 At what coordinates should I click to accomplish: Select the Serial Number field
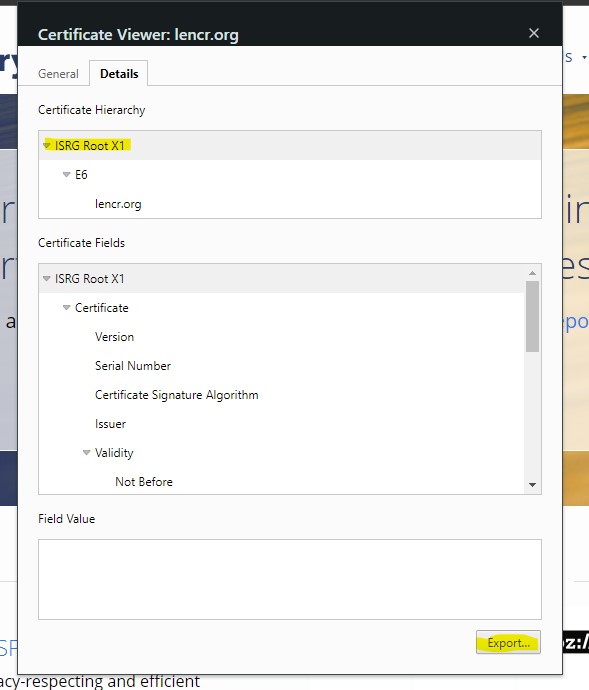133,366
